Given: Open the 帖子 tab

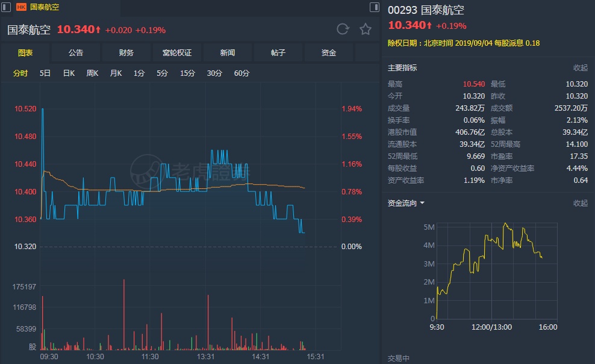Looking at the screenshot, I should [x=278, y=53].
